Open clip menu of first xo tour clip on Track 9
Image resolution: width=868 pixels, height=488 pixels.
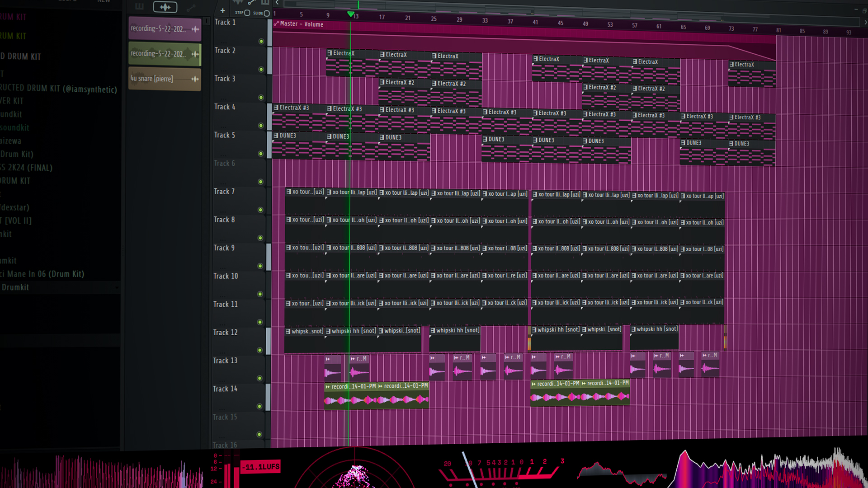tap(288, 248)
